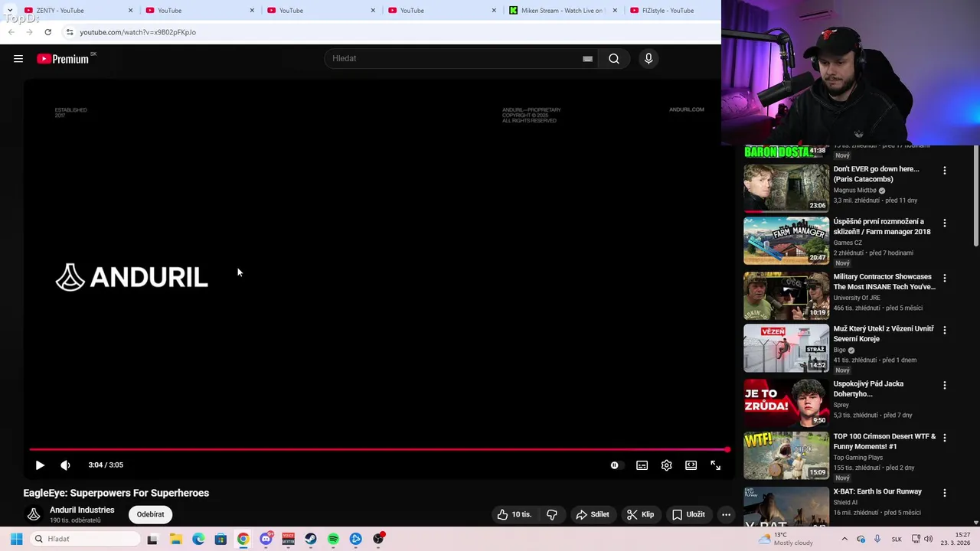The height and width of the screenshot is (551, 980).
Task: Open TOP 100 Crimson Desert video thumbnail
Action: pyautogui.click(x=786, y=455)
